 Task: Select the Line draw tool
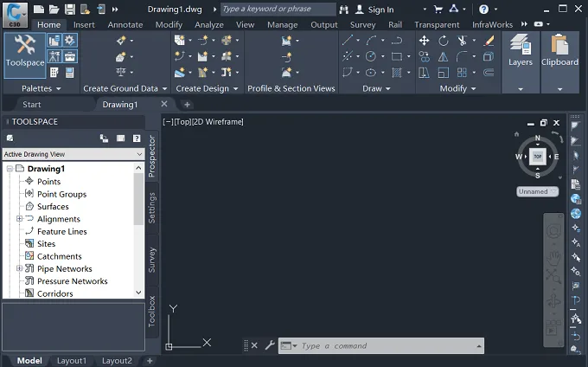[x=348, y=40]
